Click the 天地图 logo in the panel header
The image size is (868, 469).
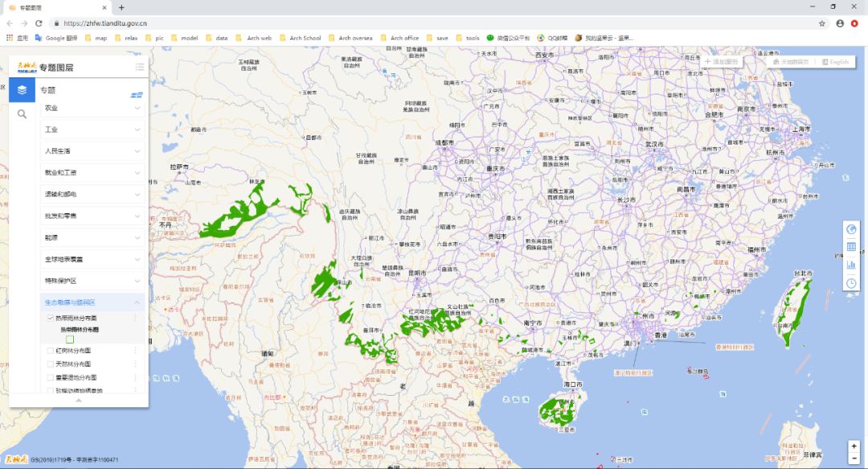tap(27, 67)
